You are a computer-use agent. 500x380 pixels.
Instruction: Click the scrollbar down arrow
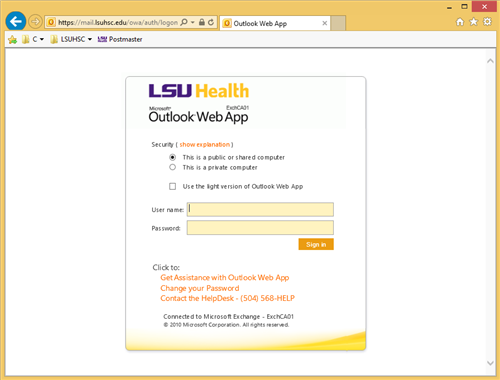(490, 363)
